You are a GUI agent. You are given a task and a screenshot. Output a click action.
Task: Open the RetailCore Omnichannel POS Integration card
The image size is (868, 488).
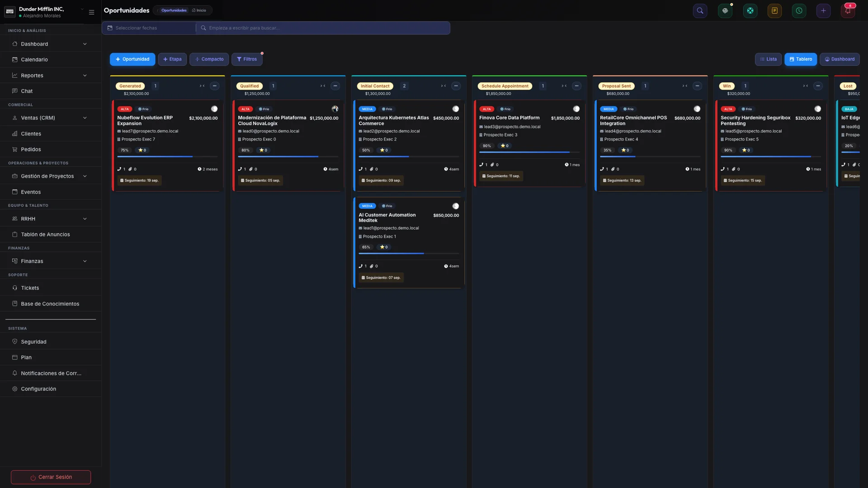click(650, 145)
